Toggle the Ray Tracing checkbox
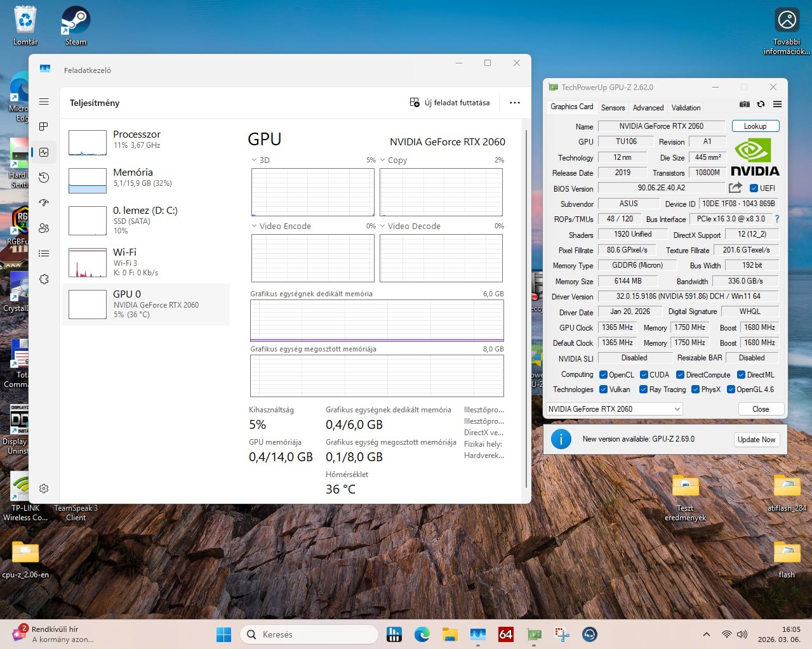The image size is (812, 649). pyautogui.click(x=643, y=390)
